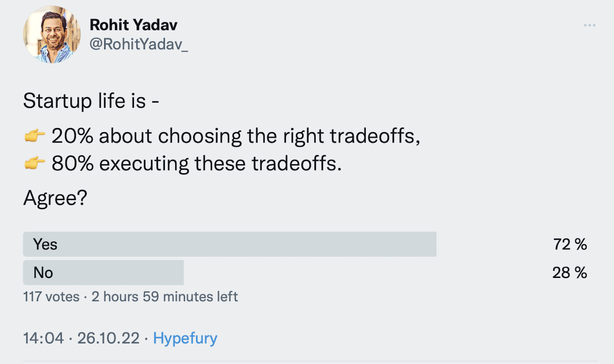The width and height of the screenshot is (614, 364).
Task: Click the "Agree?" question text
Action: (55, 199)
